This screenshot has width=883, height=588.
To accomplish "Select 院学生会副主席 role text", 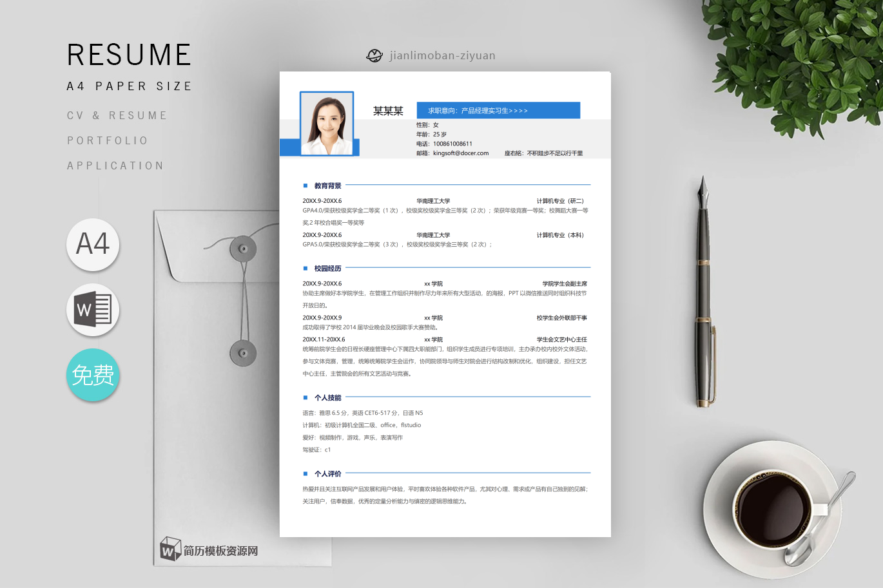I will click(565, 283).
